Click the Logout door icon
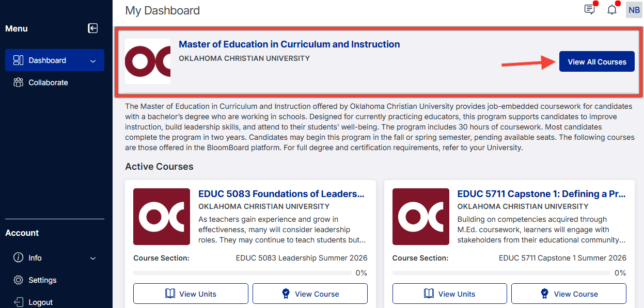This screenshot has width=644, height=308. coord(19,302)
